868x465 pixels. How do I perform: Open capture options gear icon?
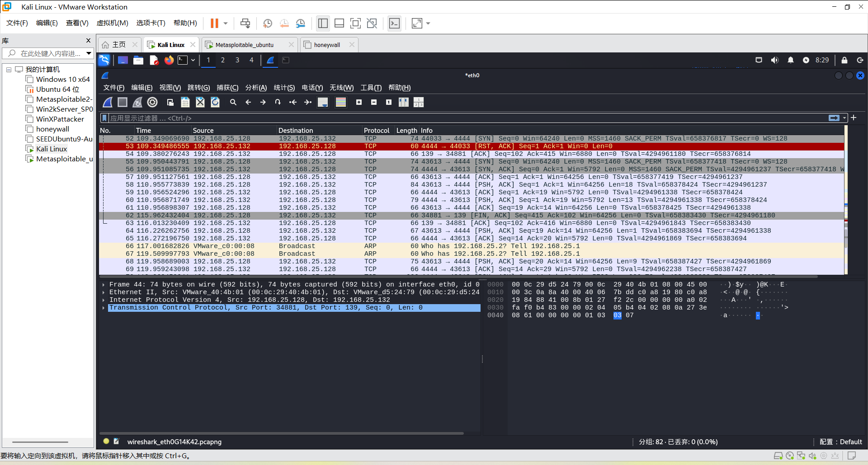(x=152, y=103)
